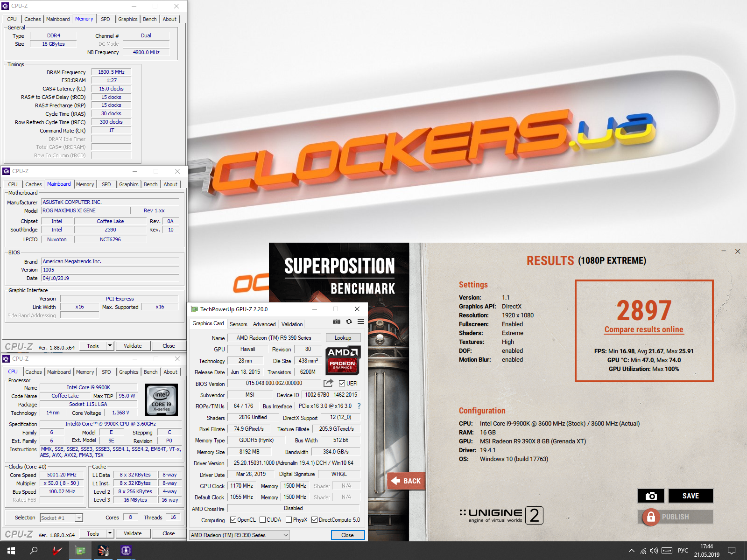The height and width of the screenshot is (560, 747).
Task: Toggle the DirectCompute 5.0 checkbox
Action: pyautogui.click(x=314, y=519)
